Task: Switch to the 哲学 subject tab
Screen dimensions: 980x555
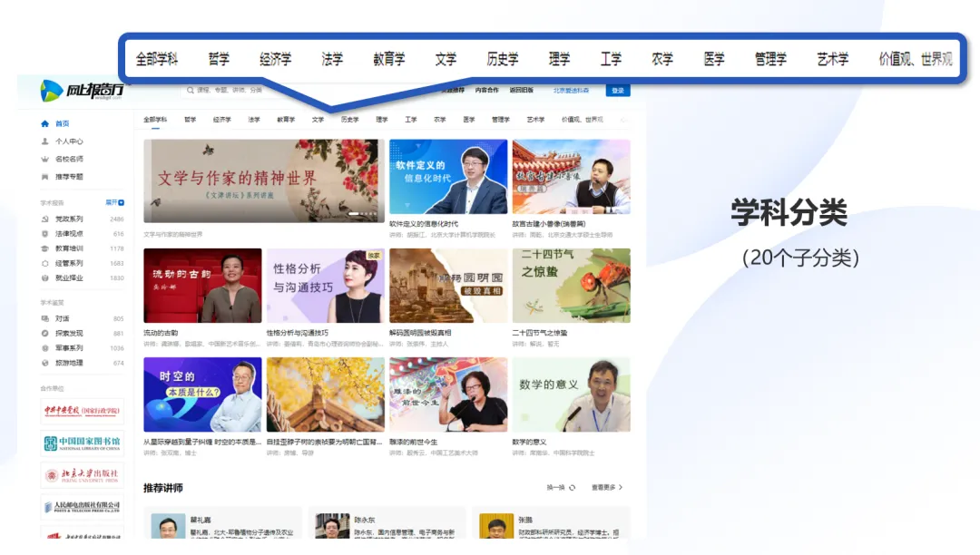Action: point(190,120)
